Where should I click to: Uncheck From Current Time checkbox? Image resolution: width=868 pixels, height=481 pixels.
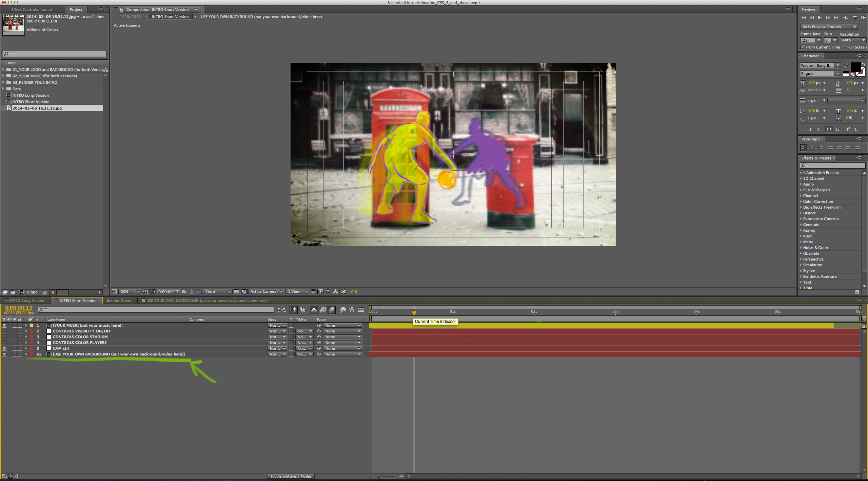coord(803,47)
